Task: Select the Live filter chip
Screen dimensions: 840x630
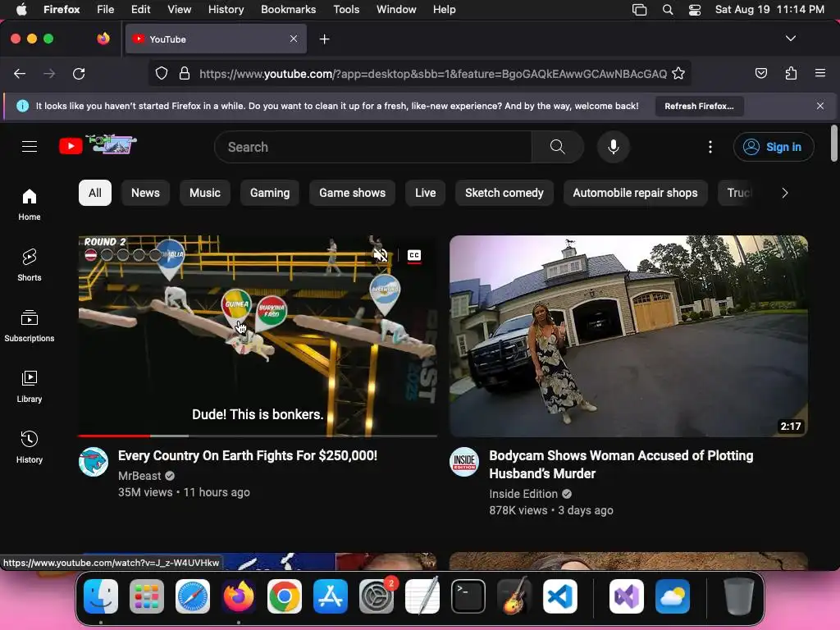Action: coord(426,193)
